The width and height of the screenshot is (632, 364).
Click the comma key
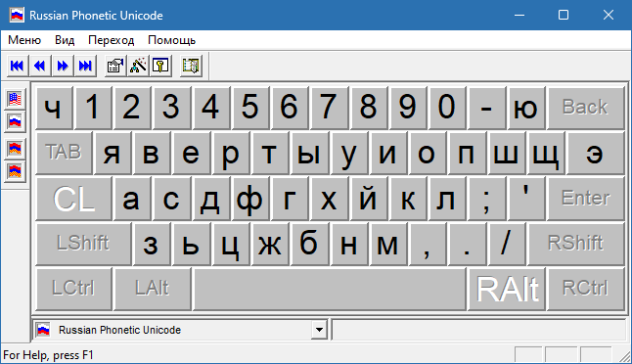tap(428, 244)
